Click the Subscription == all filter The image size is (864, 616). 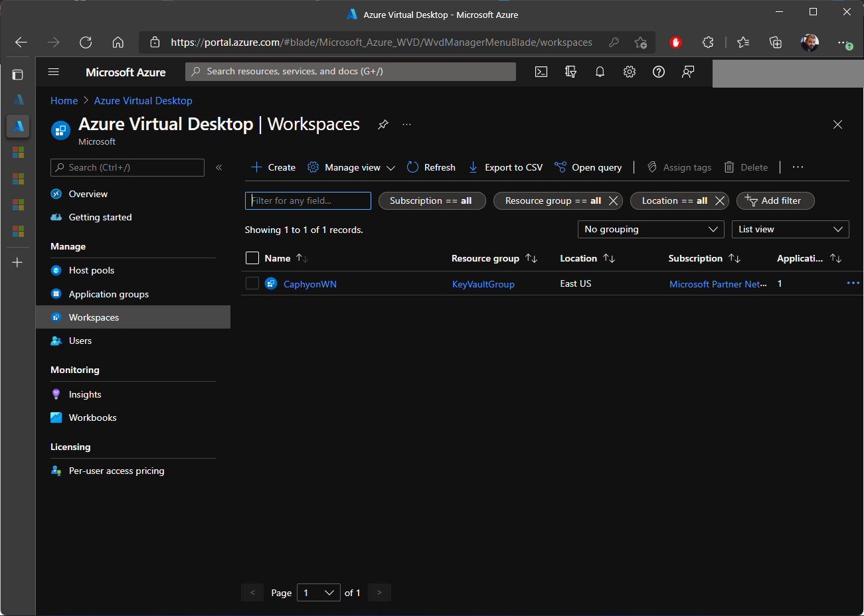(x=432, y=200)
